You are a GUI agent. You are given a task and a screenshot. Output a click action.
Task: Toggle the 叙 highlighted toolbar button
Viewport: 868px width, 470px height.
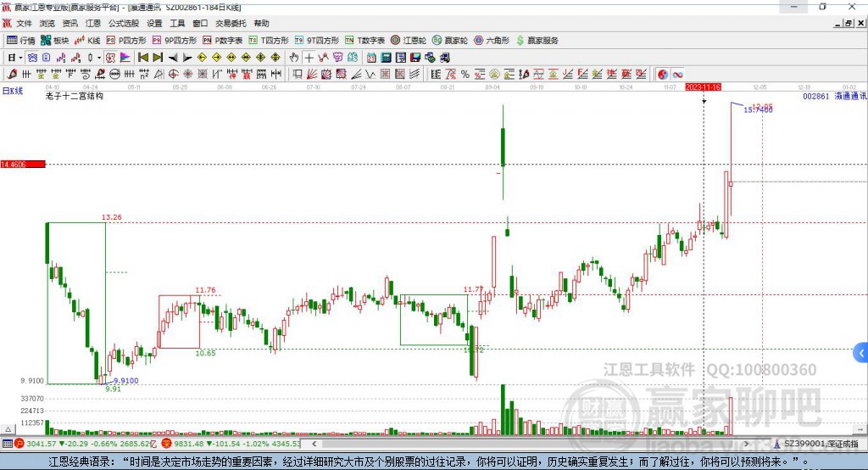point(111,58)
